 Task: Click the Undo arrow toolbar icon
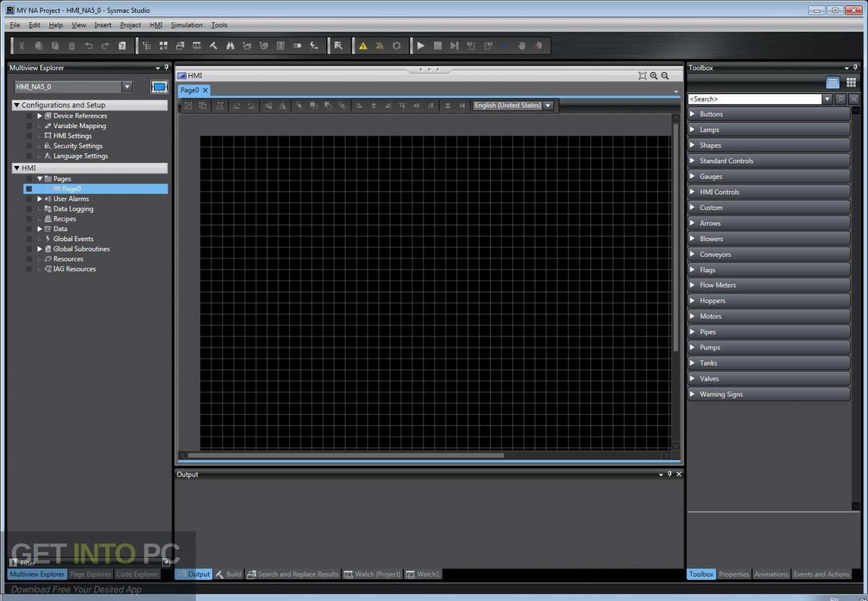click(89, 45)
